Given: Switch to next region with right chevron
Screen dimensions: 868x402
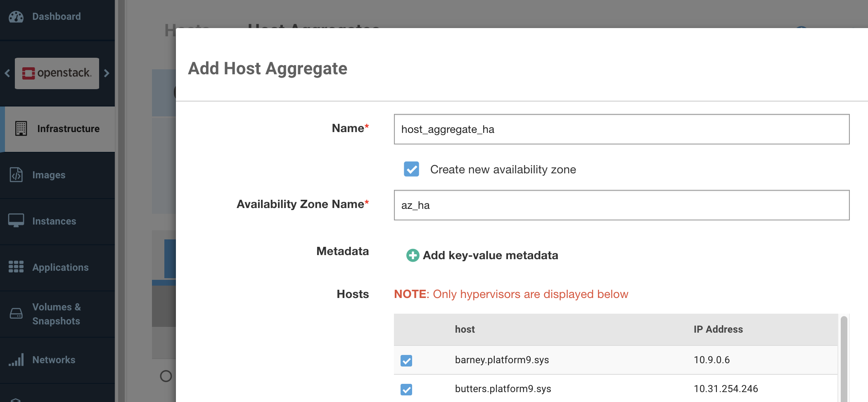Looking at the screenshot, I should [107, 73].
